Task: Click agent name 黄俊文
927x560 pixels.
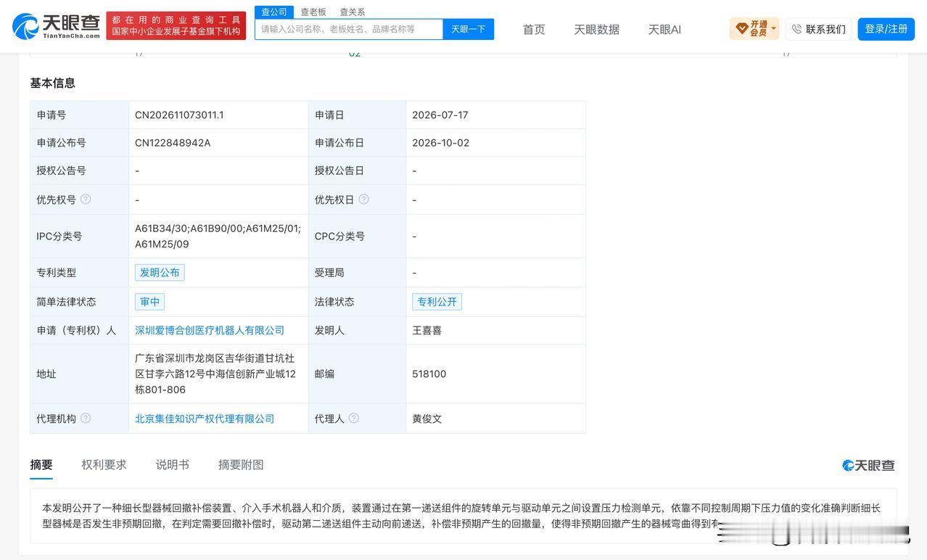Action: coord(427,419)
